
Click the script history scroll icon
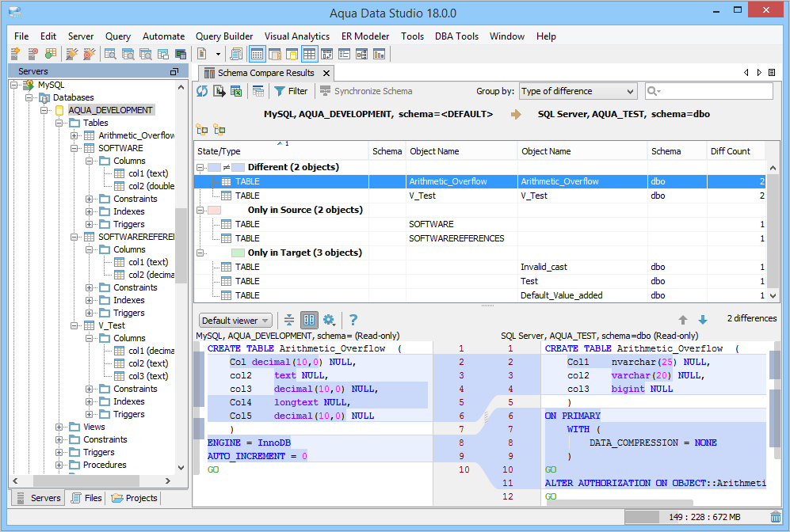pos(236,54)
